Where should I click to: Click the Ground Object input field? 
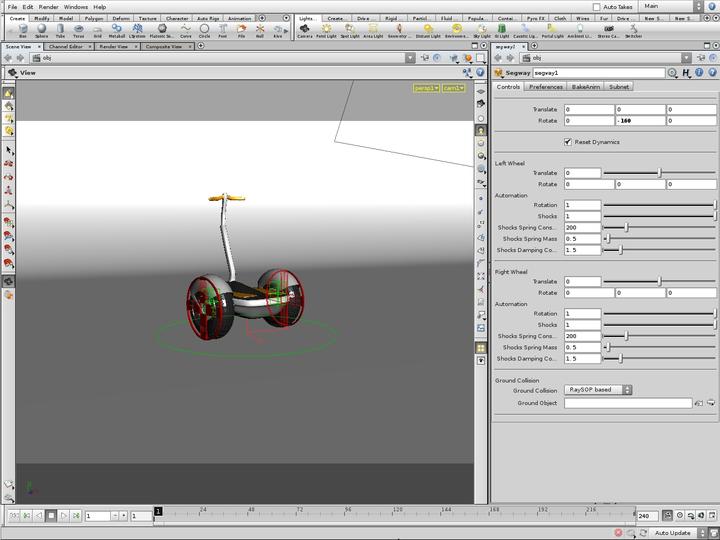click(x=628, y=403)
